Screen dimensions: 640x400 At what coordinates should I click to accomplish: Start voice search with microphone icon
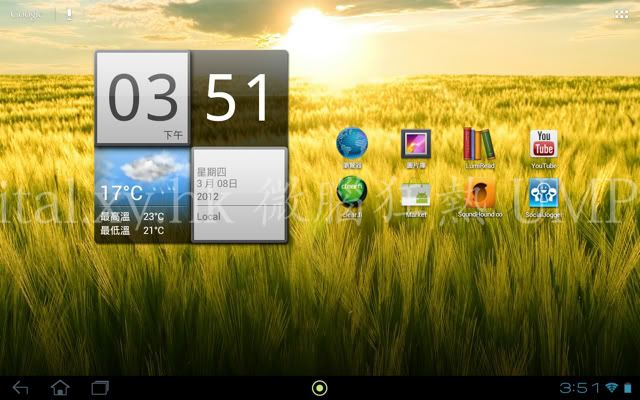pos(69,14)
